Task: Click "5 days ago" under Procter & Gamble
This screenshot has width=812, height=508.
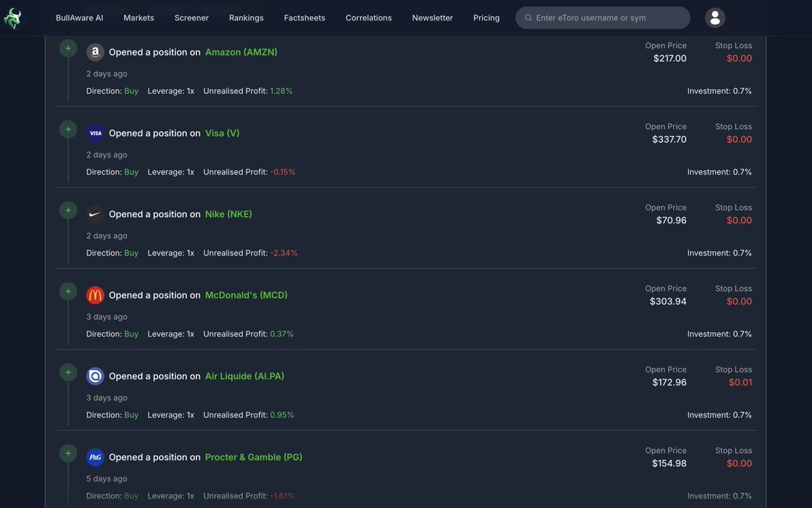Action: (107, 479)
